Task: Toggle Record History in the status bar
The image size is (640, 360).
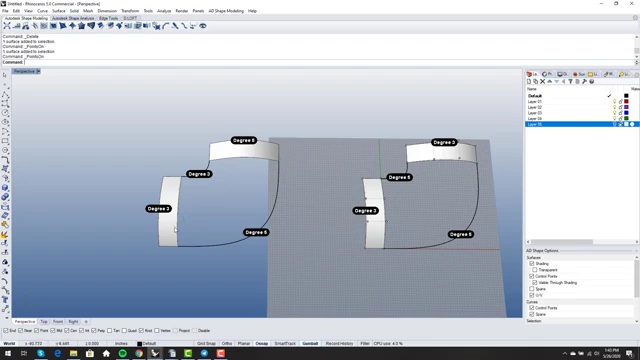Action: pos(339,344)
